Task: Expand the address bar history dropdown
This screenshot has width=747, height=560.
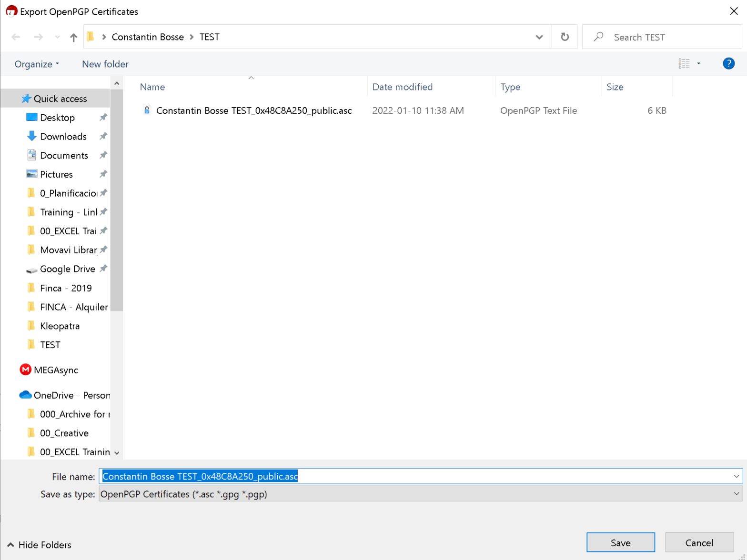Action: 539,37
